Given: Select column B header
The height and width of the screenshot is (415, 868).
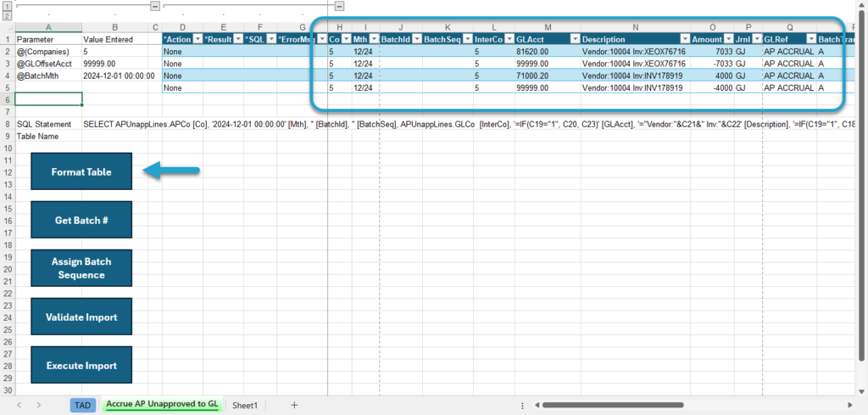Looking at the screenshot, I should pos(114,27).
